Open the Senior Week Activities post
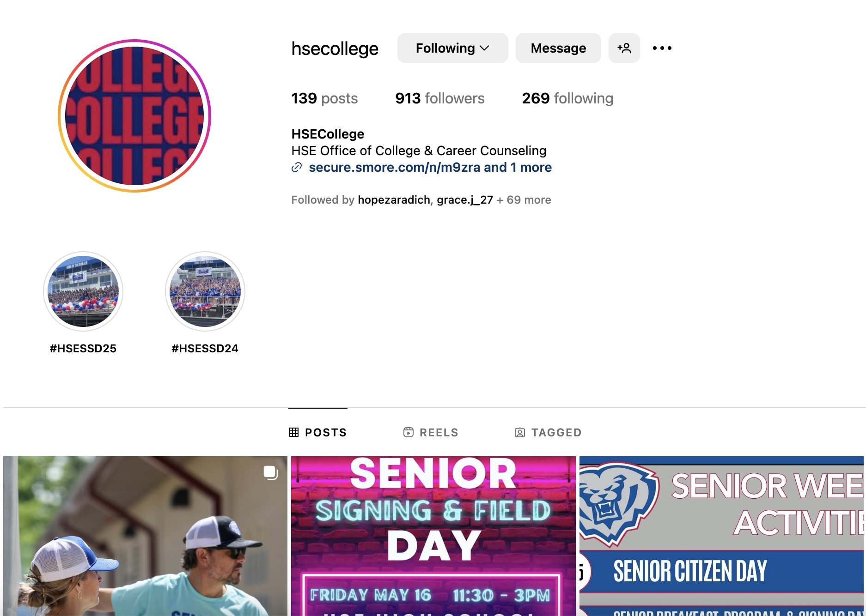This screenshot has width=866, height=616. [x=721, y=536]
